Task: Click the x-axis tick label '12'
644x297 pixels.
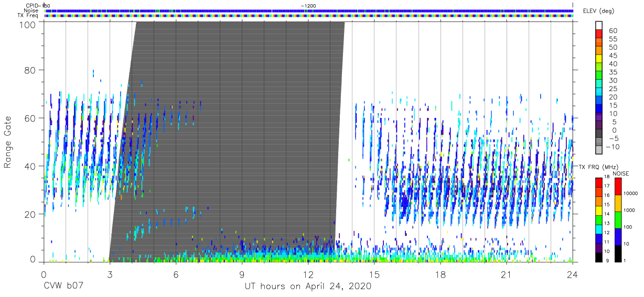Action: [308, 274]
